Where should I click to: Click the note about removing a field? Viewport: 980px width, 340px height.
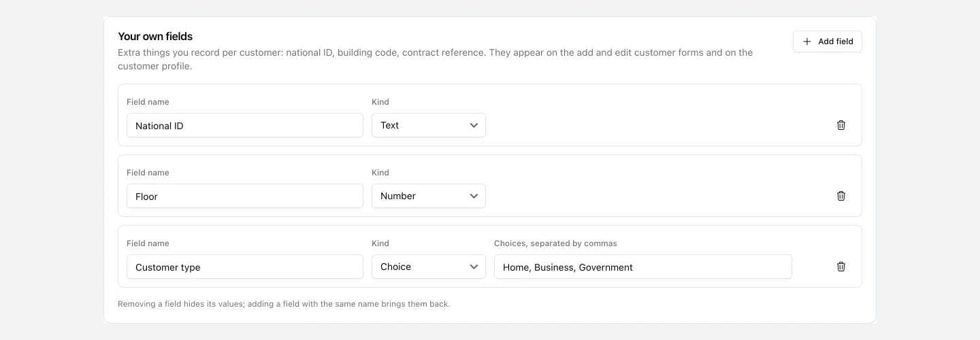coord(284,304)
